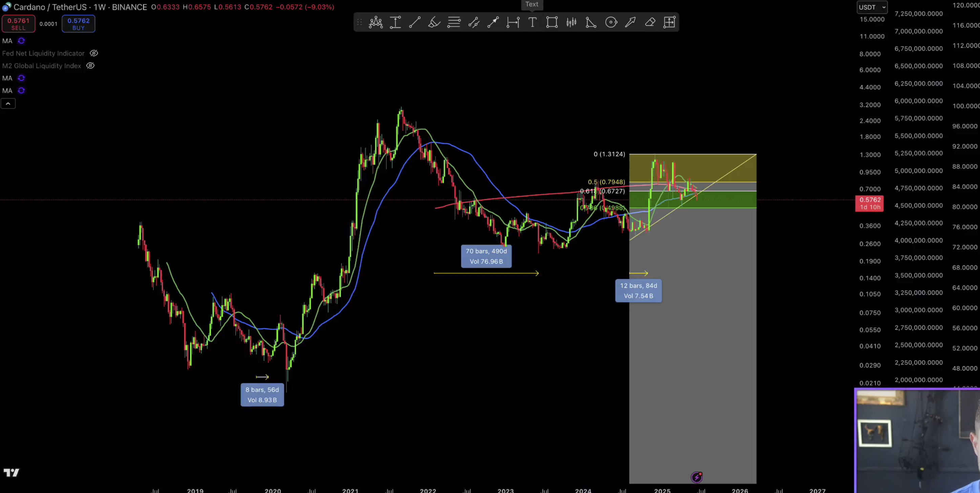Viewport: 980px width, 493px height.
Task: Click the webcam video thumbnail
Action: pos(917,441)
